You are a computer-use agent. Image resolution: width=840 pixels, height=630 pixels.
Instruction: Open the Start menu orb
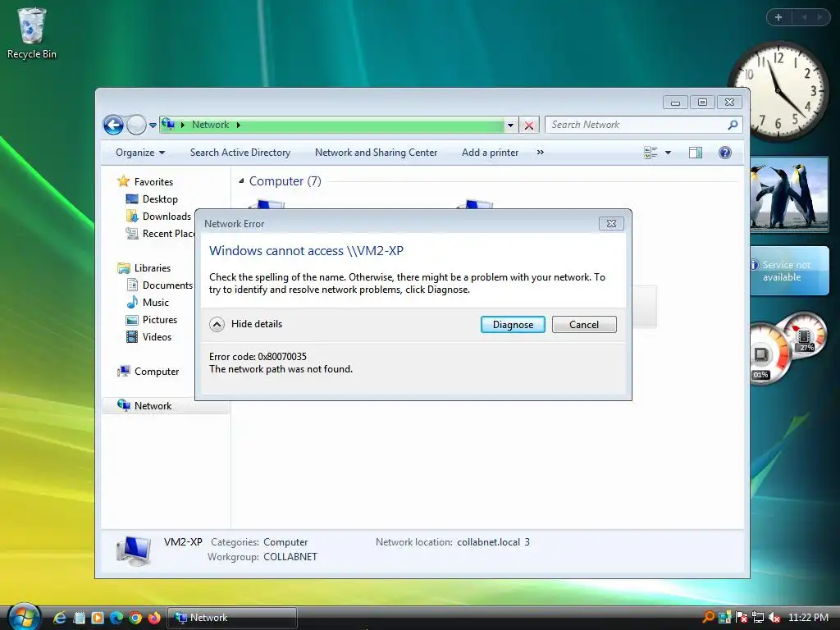[x=24, y=618]
